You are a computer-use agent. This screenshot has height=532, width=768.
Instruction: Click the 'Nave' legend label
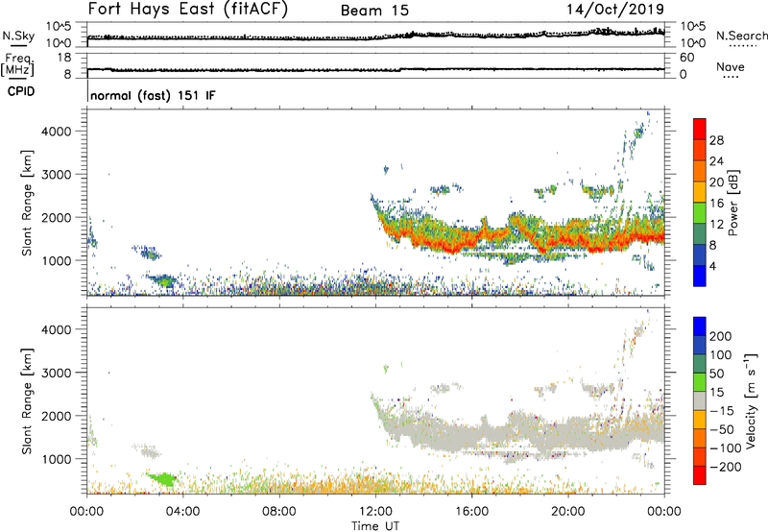click(x=731, y=66)
